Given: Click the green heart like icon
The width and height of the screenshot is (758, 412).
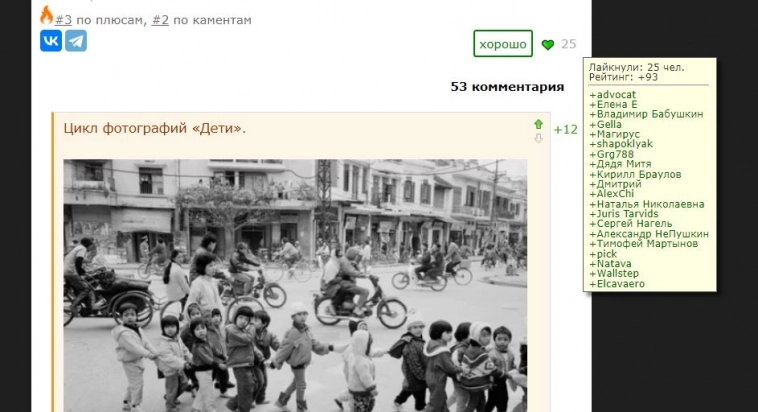Looking at the screenshot, I should (547, 44).
